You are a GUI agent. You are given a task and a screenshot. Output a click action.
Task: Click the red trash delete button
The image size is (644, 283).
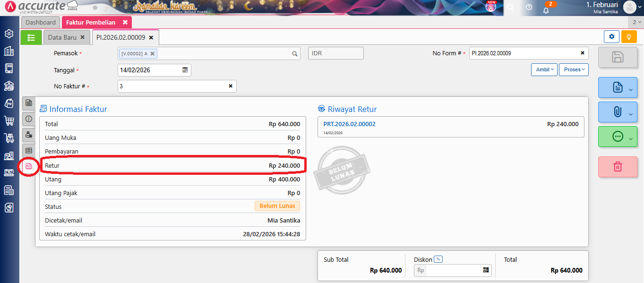pos(617,167)
